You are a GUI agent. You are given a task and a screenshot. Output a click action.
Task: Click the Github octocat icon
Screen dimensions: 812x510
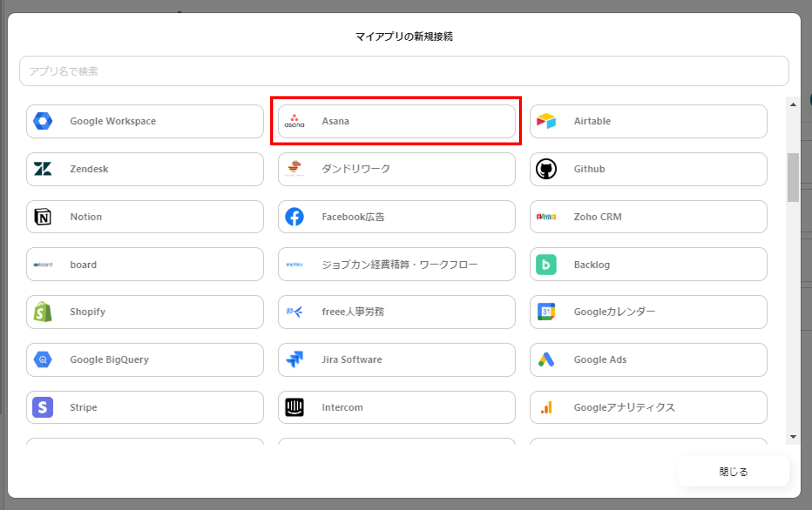(x=546, y=169)
